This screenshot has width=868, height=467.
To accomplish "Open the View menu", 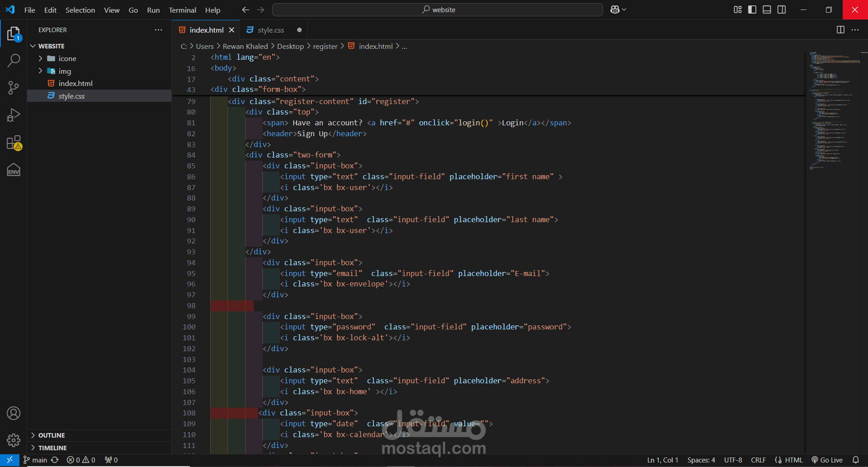I will [x=112, y=10].
